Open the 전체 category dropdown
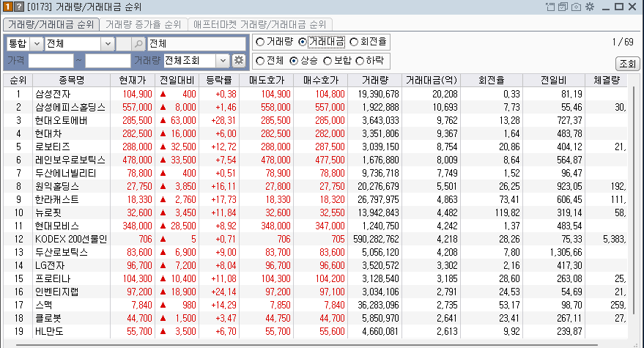 point(108,43)
